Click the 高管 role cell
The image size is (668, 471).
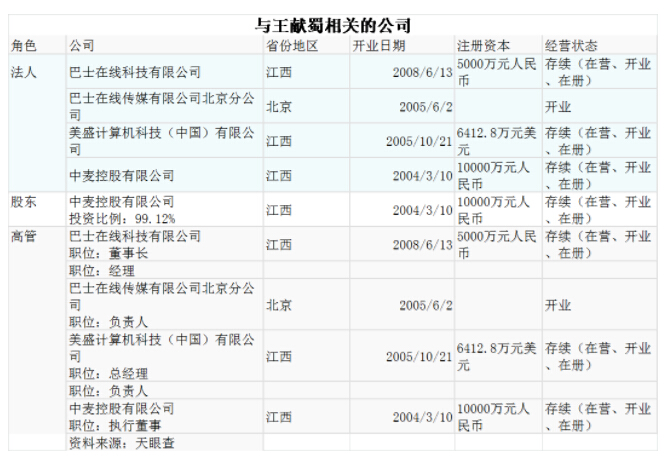click(23, 236)
